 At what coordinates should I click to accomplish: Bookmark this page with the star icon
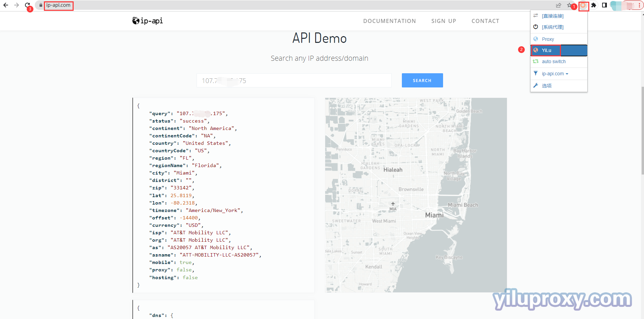click(x=569, y=5)
